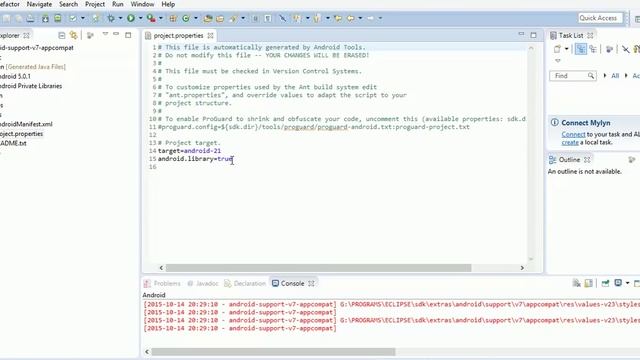
Task: Click the Connect link in Connect Mylyn
Action: click(573, 134)
